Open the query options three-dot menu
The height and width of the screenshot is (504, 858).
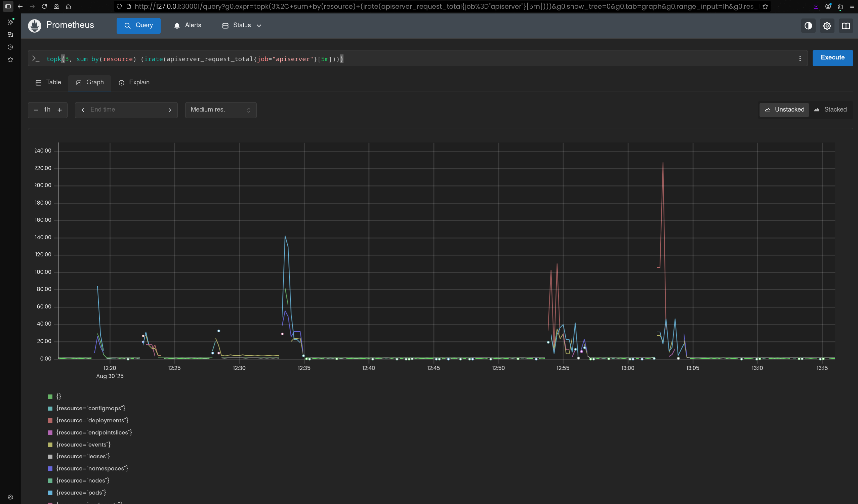(800, 58)
